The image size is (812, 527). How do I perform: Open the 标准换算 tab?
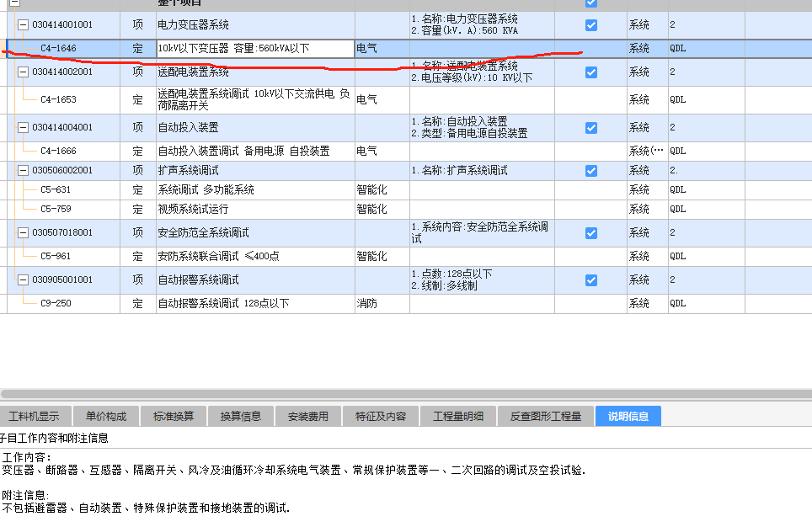(174, 416)
